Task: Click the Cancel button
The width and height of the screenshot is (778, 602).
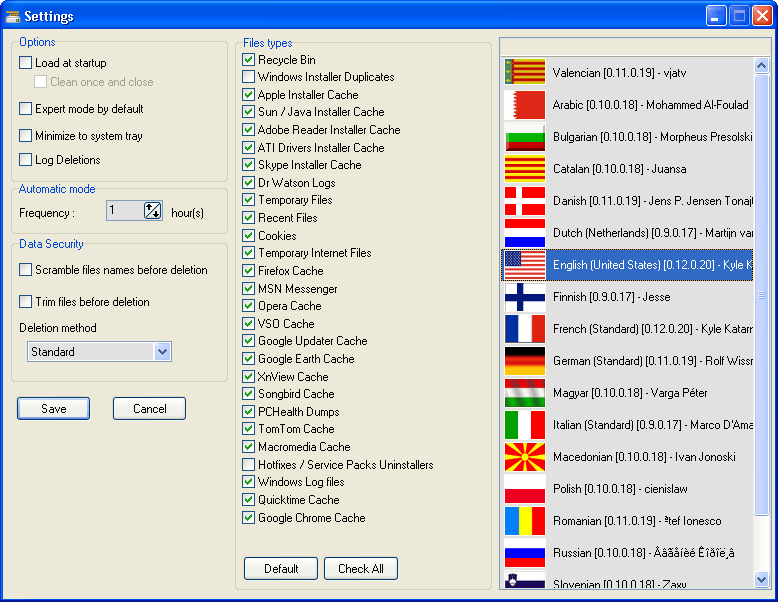Action: pyautogui.click(x=149, y=408)
